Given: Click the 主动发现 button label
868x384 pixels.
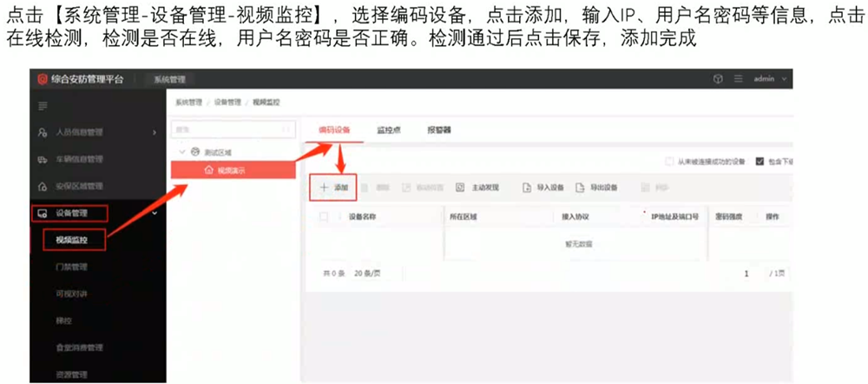Looking at the screenshot, I should (485, 188).
